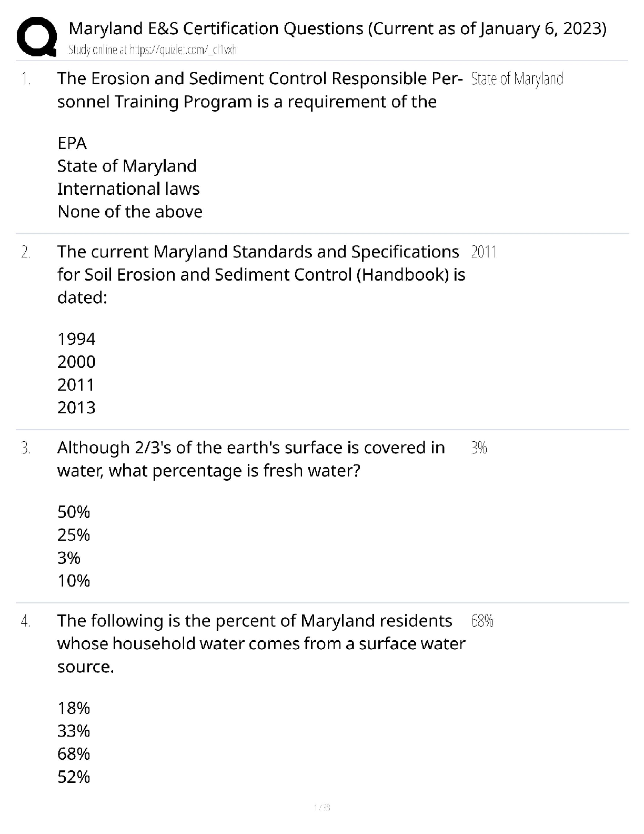Pick 'None of the above' option
This screenshot has height=834, width=644.
[130, 212]
